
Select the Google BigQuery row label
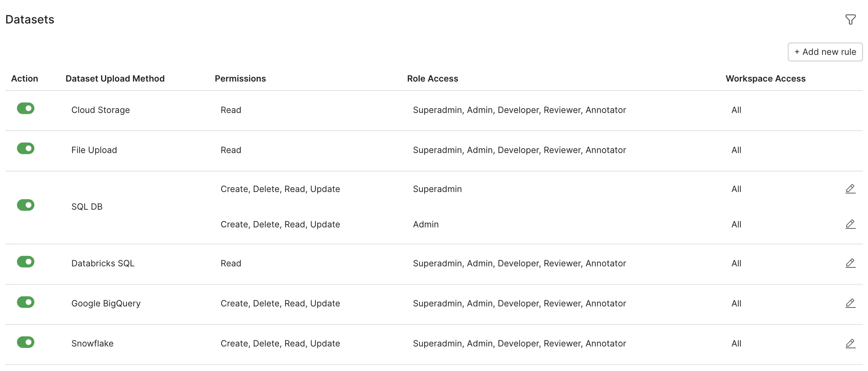pyautogui.click(x=106, y=304)
